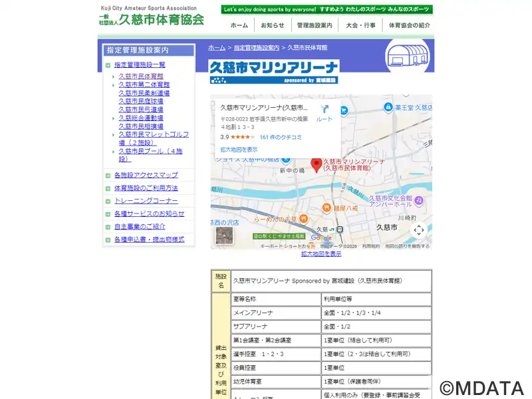Switch to satellite view thumbnail on map
Screen dimensions: 532x399
coord(224,235)
